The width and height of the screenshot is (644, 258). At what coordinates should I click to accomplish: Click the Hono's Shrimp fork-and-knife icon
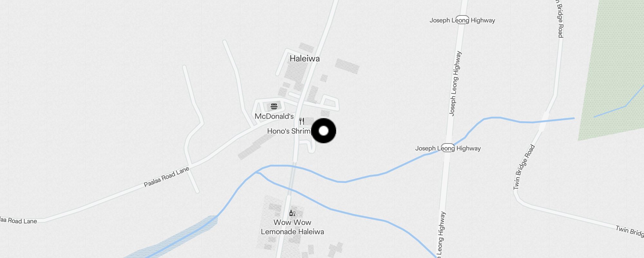[x=302, y=121]
